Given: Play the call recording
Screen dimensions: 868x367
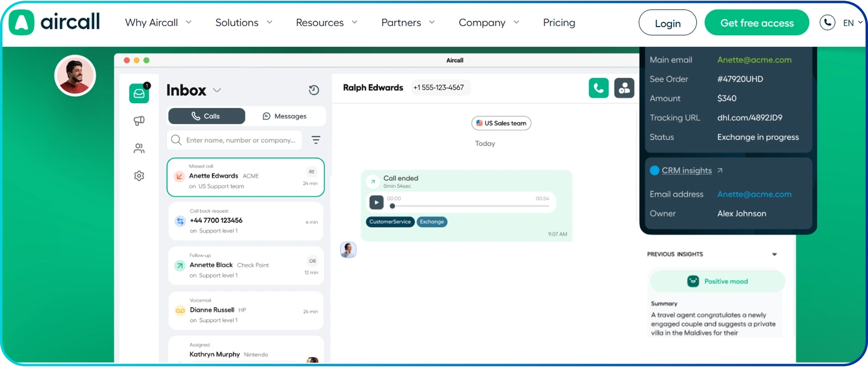Looking at the screenshot, I should (376, 202).
